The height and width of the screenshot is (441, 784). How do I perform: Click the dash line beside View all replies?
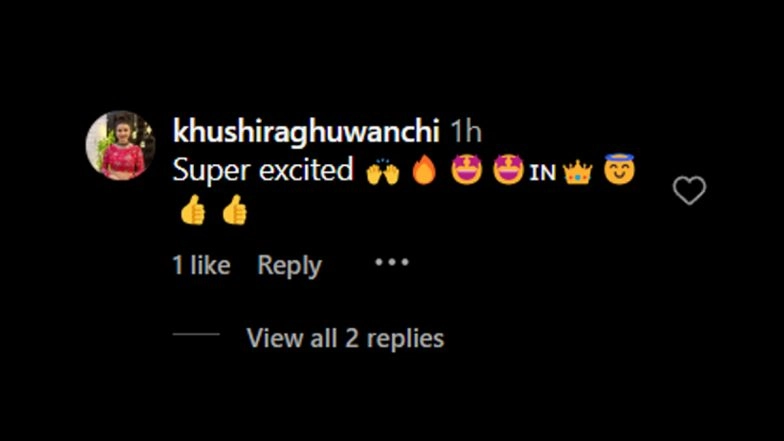[196, 334]
